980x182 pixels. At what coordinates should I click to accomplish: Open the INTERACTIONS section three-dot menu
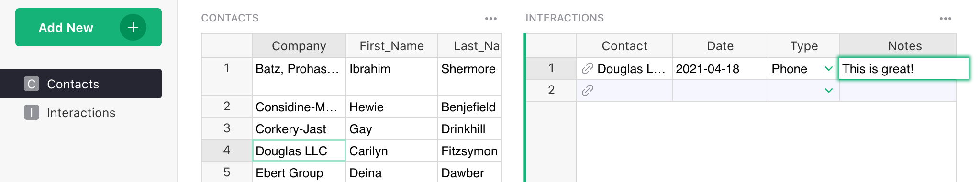(x=946, y=19)
